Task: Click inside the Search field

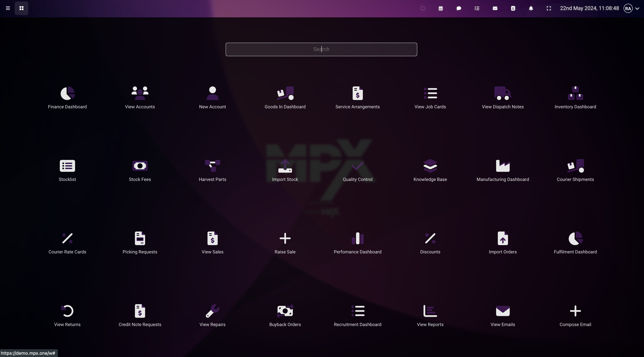Action: pos(321,49)
